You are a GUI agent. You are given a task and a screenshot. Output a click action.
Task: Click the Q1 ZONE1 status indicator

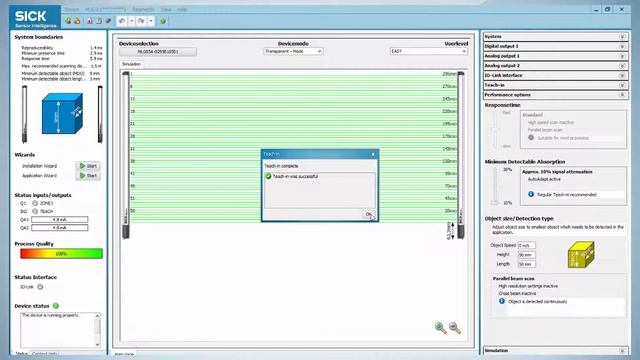coord(35,203)
